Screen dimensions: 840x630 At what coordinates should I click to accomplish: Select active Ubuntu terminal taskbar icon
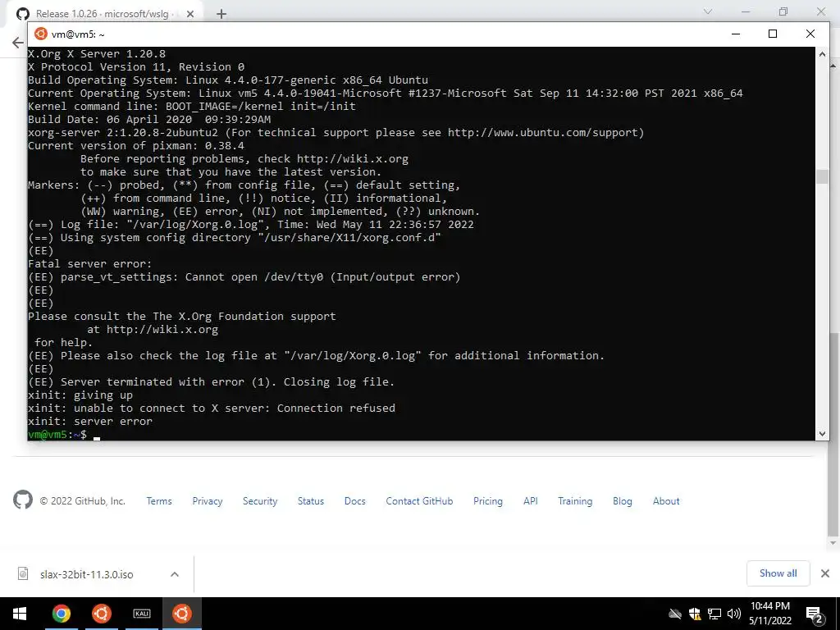(x=182, y=614)
